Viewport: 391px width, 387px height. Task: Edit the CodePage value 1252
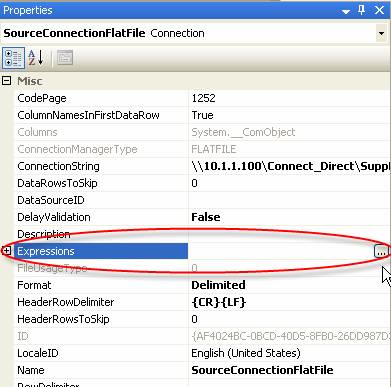204,98
